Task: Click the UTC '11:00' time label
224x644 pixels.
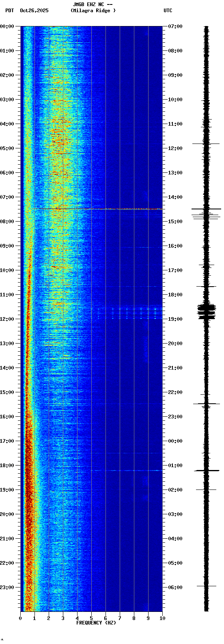Action: tap(175, 124)
